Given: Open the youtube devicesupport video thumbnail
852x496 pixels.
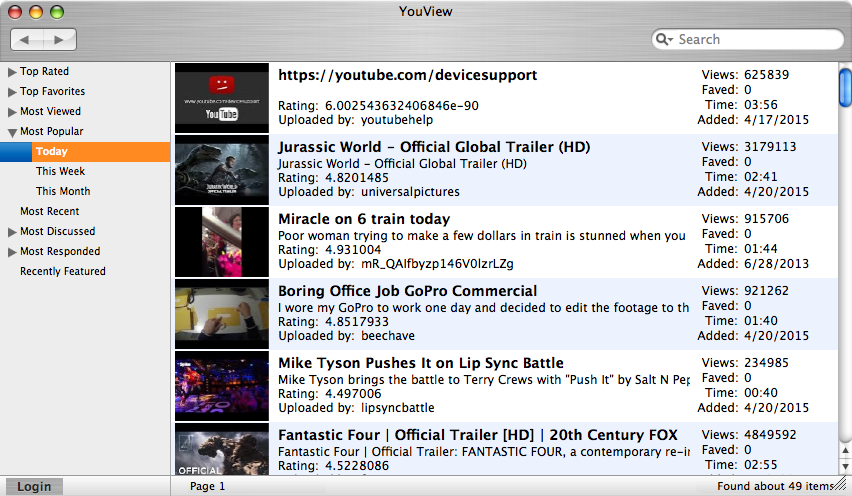Looking at the screenshot, I should pyautogui.click(x=222, y=98).
